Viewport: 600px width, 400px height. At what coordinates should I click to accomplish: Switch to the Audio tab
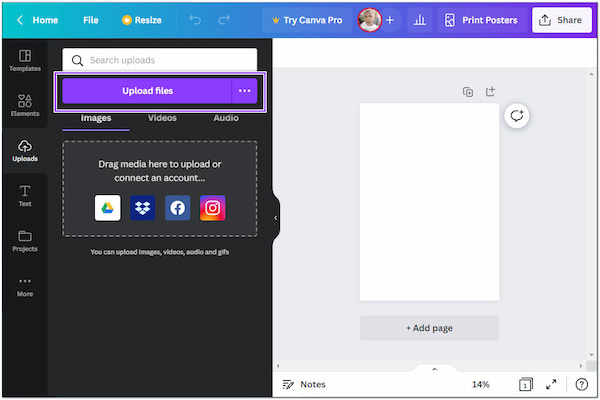(x=226, y=118)
